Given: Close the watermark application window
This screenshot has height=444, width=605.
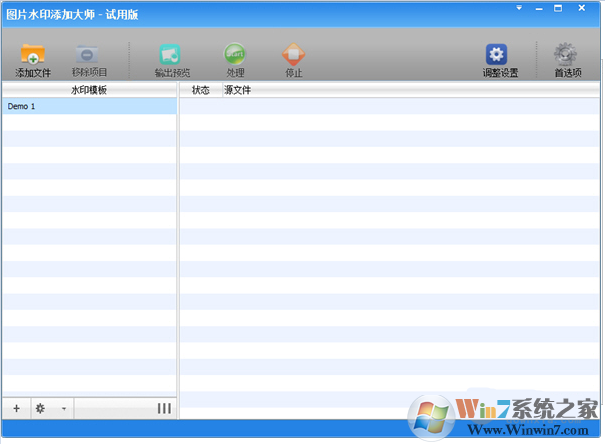Looking at the screenshot, I should tap(583, 9).
